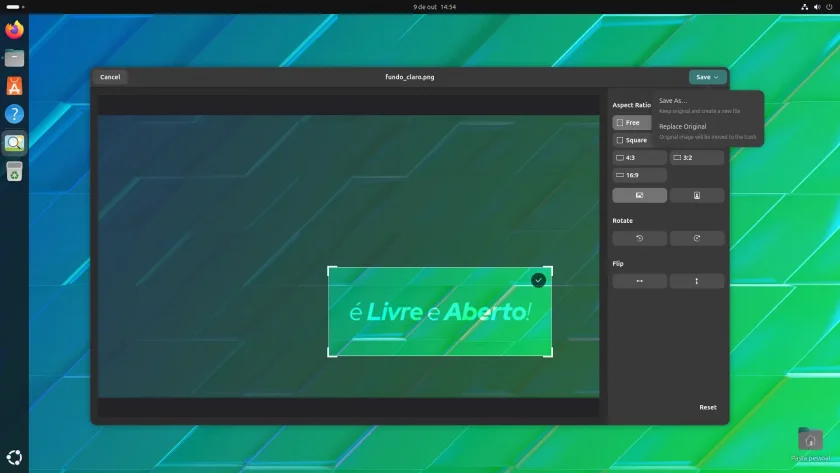Confirm crop with checkmark icon
This screenshot has width=840, height=473.
538,280
